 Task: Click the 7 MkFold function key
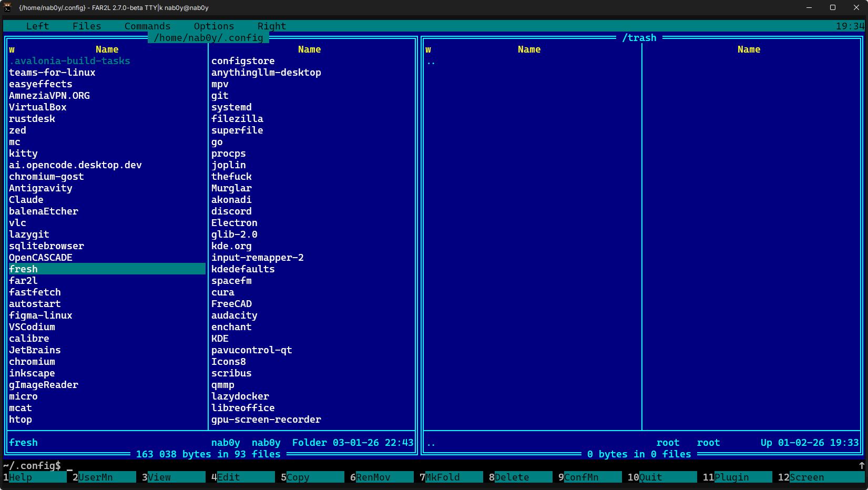click(x=442, y=477)
